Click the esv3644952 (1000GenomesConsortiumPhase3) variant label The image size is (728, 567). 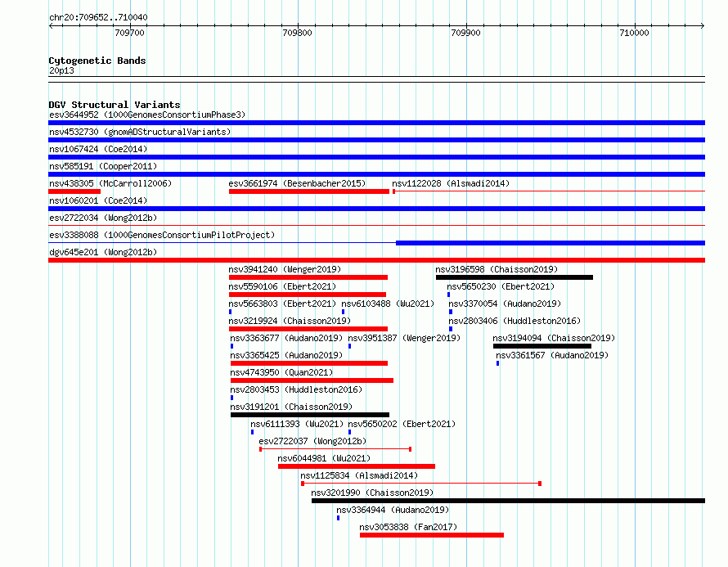147,115
